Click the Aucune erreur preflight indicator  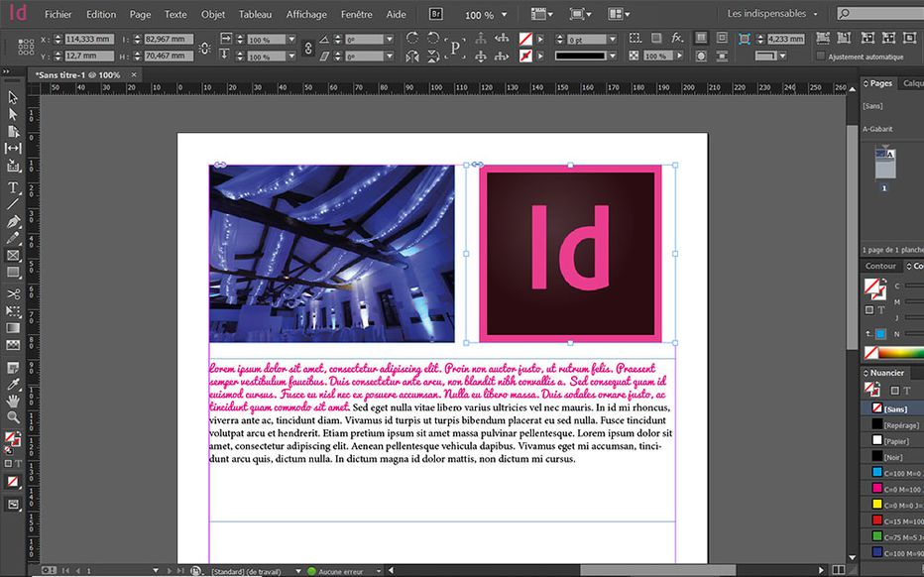(x=342, y=570)
